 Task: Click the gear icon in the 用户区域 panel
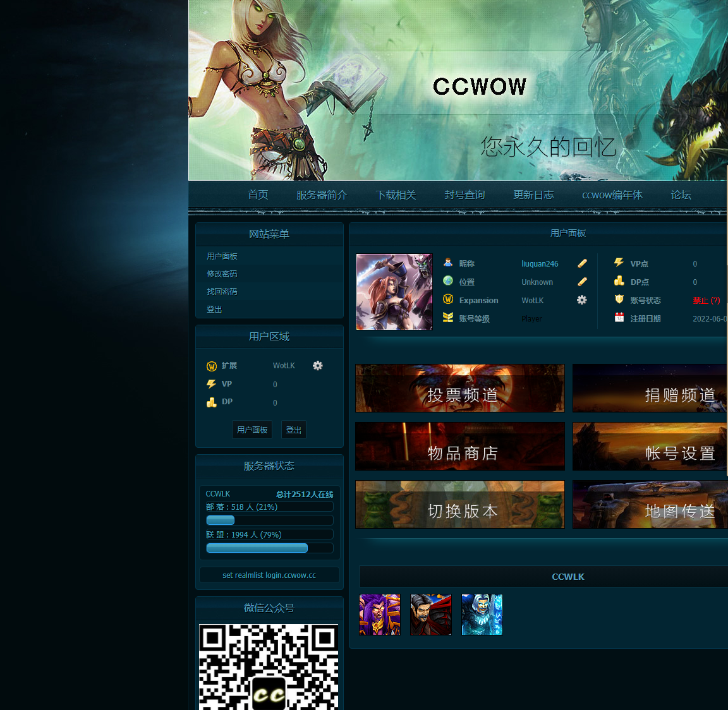coord(318,365)
